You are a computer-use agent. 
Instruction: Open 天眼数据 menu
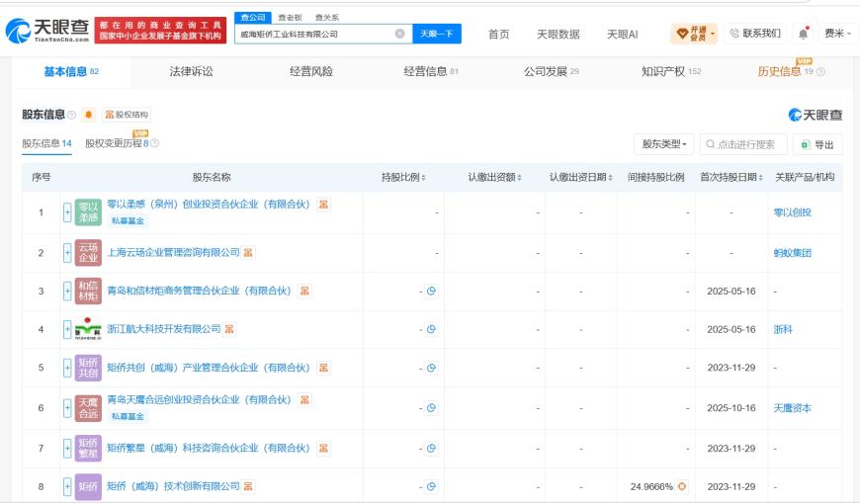[x=558, y=34]
